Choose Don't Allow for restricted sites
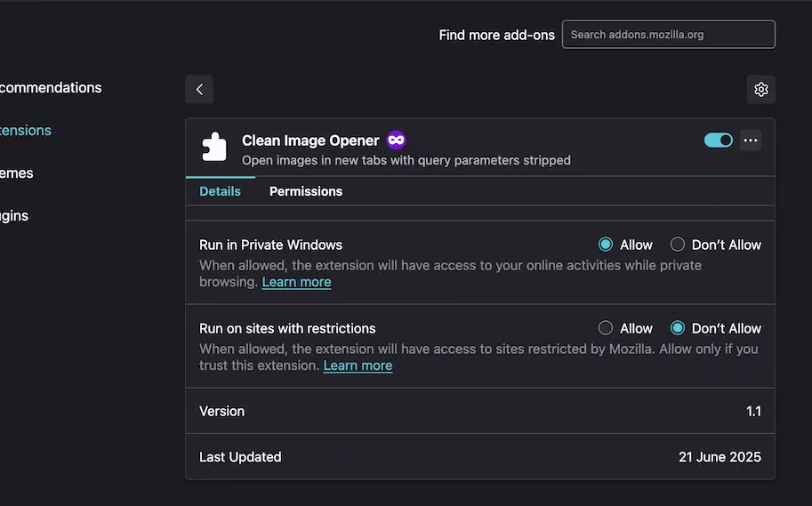This screenshot has height=506, width=812. click(678, 328)
